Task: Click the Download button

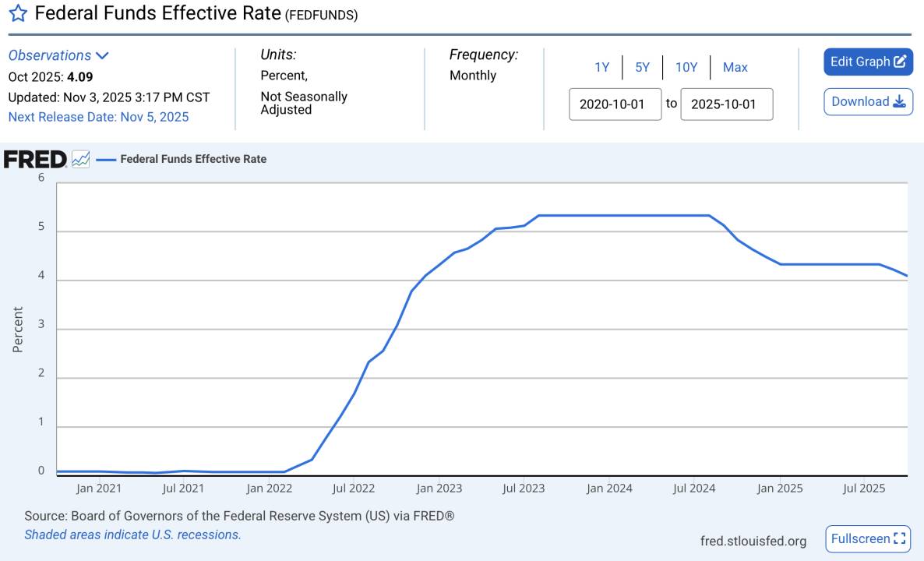Action: (x=867, y=101)
